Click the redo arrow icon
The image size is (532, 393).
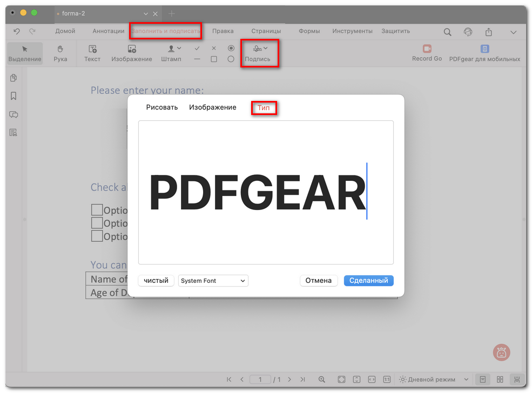pos(32,31)
